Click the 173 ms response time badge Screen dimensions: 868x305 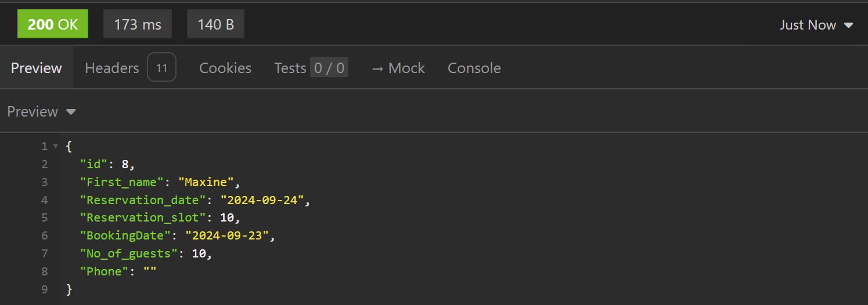click(138, 25)
